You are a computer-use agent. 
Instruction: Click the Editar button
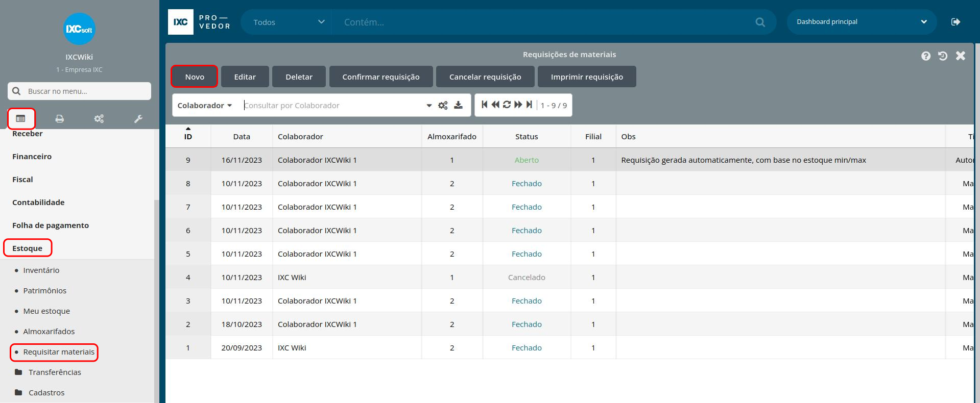[245, 77]
